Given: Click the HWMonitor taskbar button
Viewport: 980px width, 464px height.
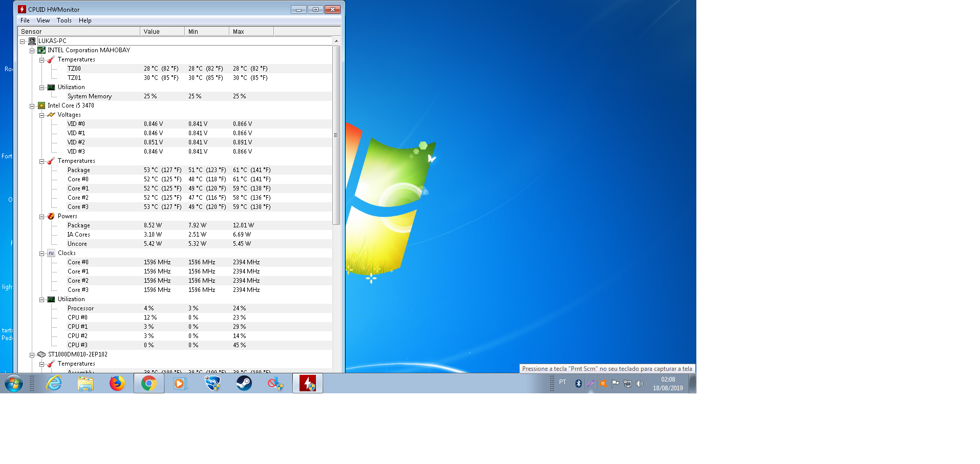Looking at the screenshot, I should (x=308, y=383).
